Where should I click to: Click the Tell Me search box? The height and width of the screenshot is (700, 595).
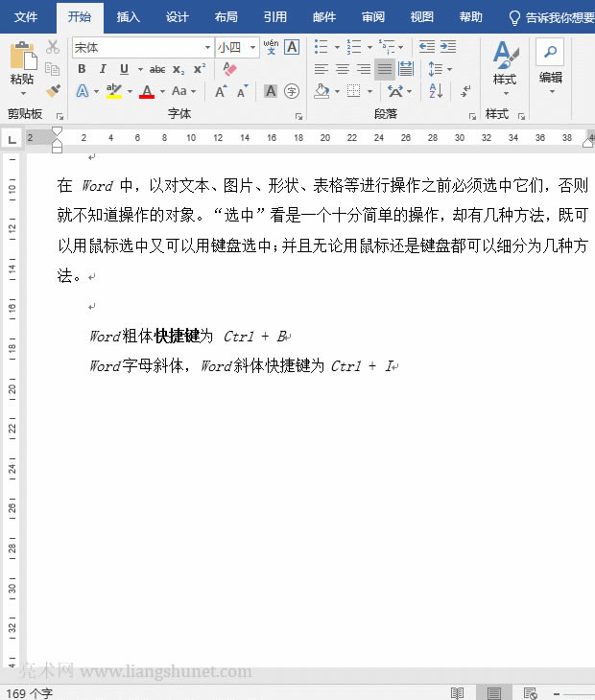(552, 17)
